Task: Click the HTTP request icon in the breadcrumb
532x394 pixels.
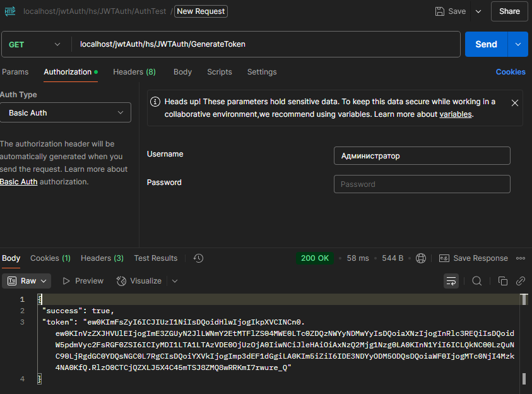Action: (10, 11)
